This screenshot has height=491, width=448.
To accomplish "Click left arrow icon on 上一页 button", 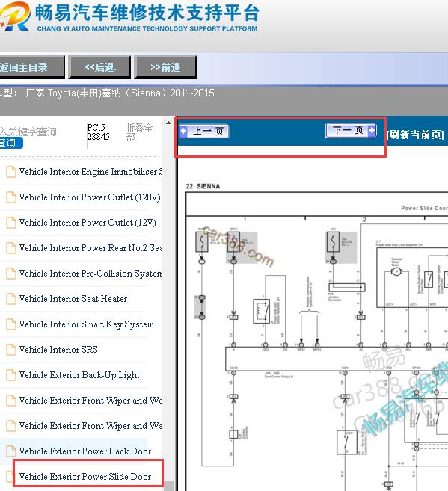I will [x=183, y=131].
